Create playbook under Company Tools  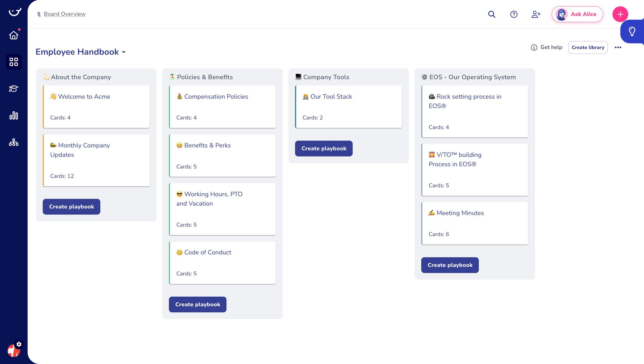pos(324,148)
